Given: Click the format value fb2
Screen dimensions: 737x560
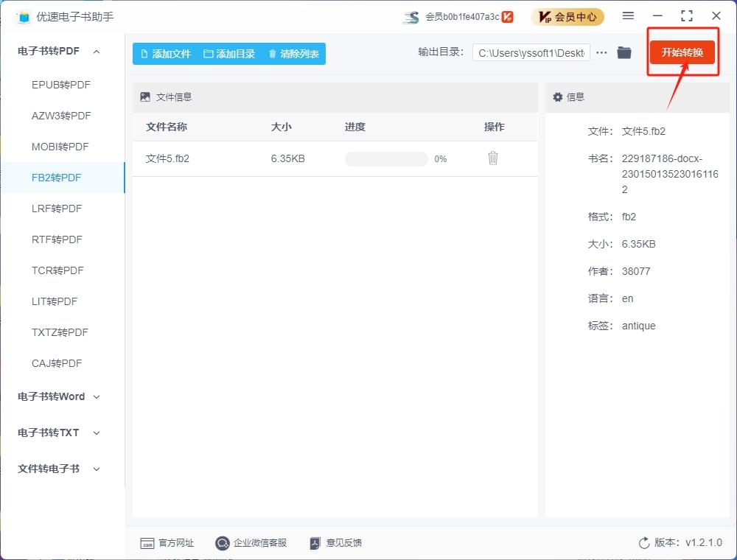Looking at the screenshot, I should pyautogui.click(x=629, y=217).
